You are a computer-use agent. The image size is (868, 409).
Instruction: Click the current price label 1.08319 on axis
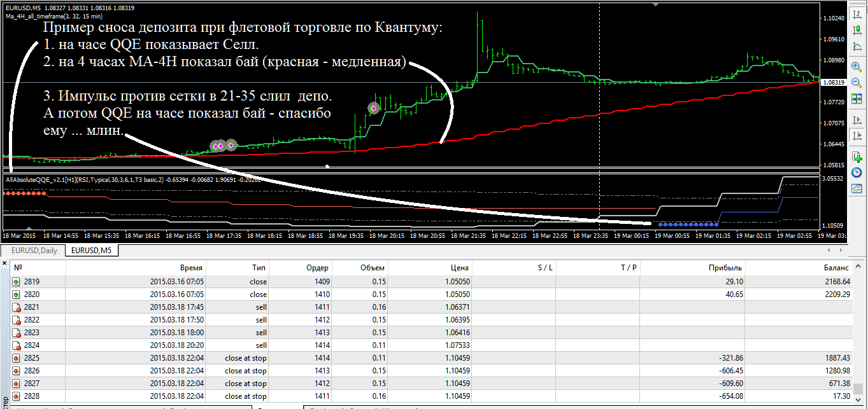(x=834, y=83)
